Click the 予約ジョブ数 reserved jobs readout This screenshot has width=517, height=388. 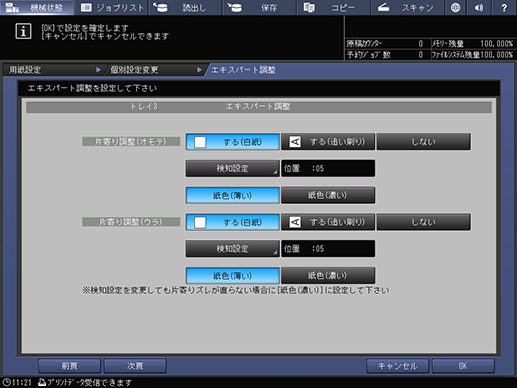click(385, 55)
